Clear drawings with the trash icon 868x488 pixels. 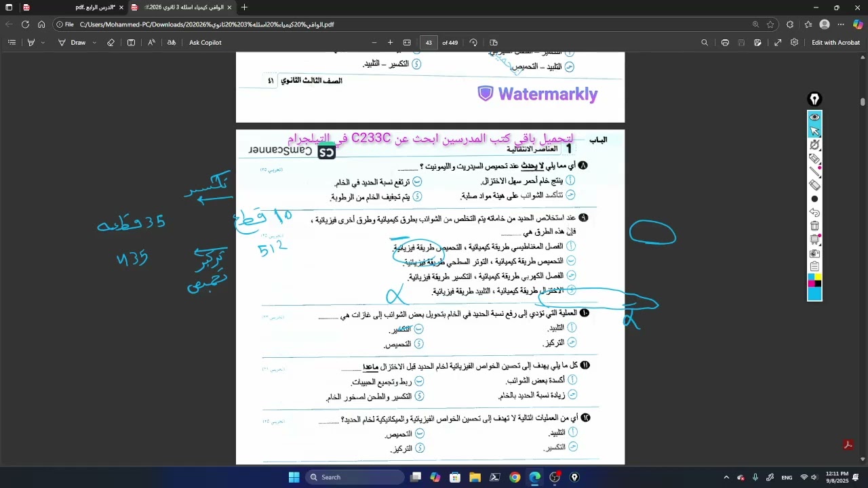(814, 226)
